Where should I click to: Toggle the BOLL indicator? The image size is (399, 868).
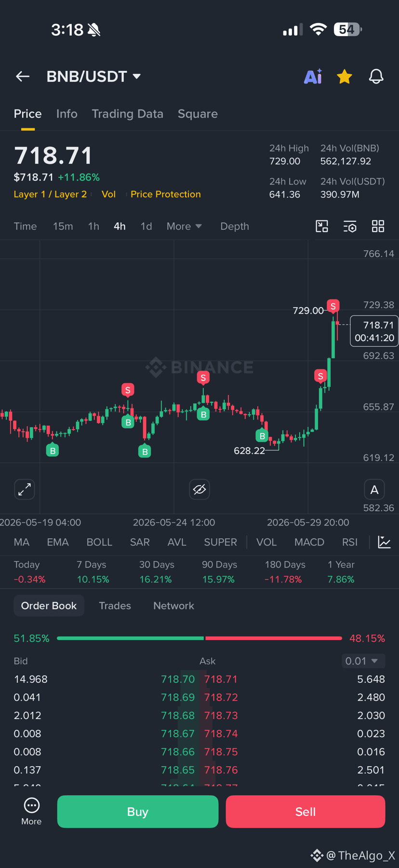pos(99,542)
